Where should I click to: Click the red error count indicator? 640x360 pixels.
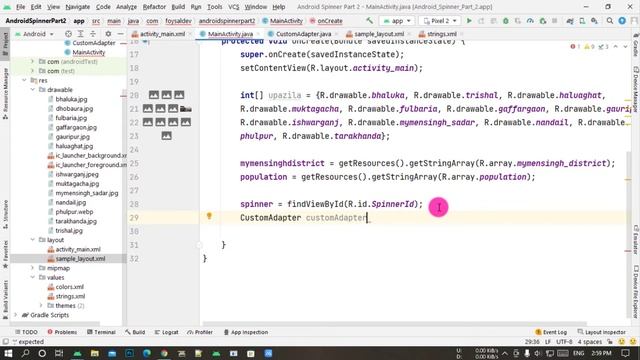[575, 47]
